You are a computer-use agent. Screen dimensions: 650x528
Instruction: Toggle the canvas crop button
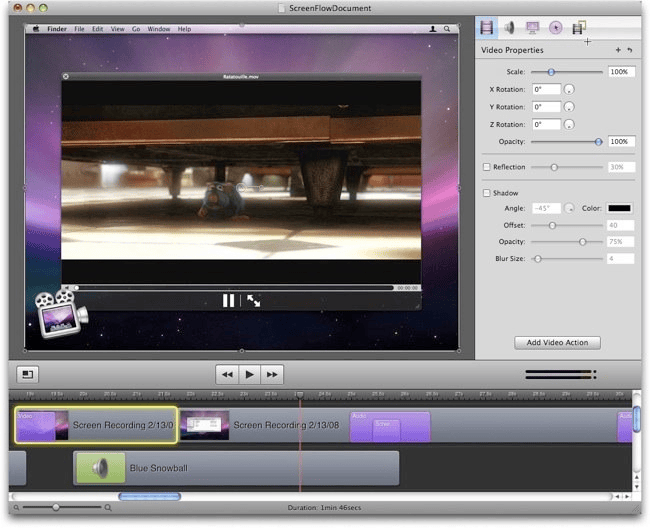click(27, 375)
